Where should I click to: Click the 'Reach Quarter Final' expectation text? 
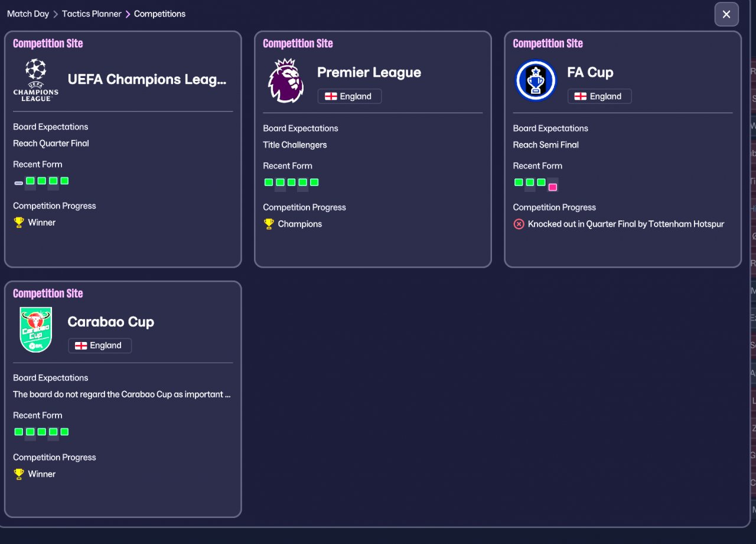click(51, 144)
